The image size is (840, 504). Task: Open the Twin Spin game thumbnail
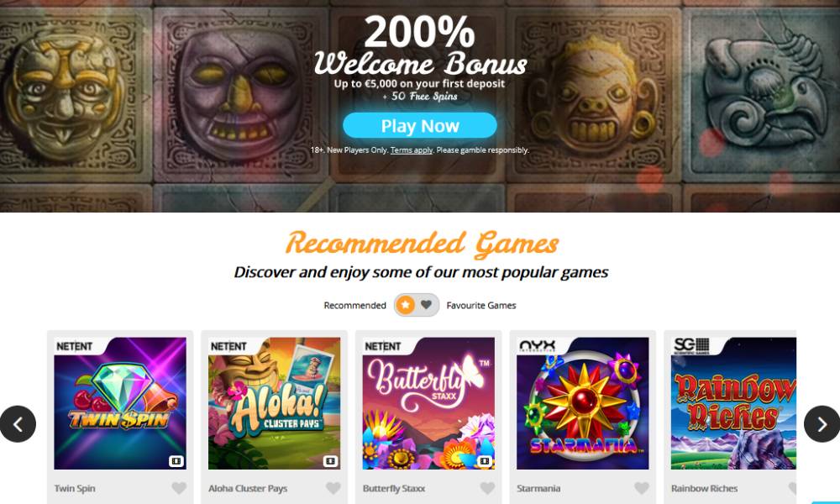tap(120, 403)
